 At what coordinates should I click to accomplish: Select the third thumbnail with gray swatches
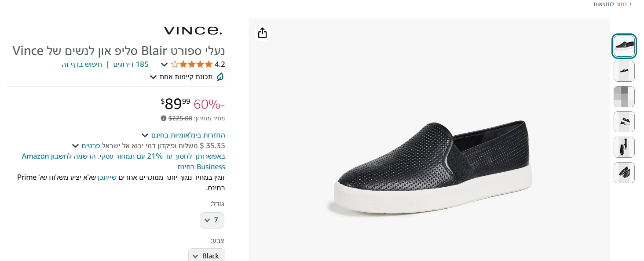pos(624,97)
